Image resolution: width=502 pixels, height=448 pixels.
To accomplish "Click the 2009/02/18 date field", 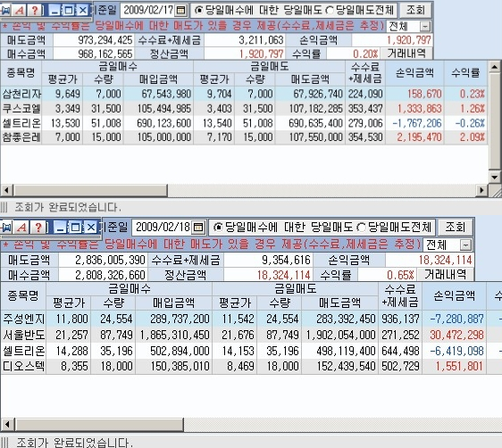I will (x=163, y=227).
